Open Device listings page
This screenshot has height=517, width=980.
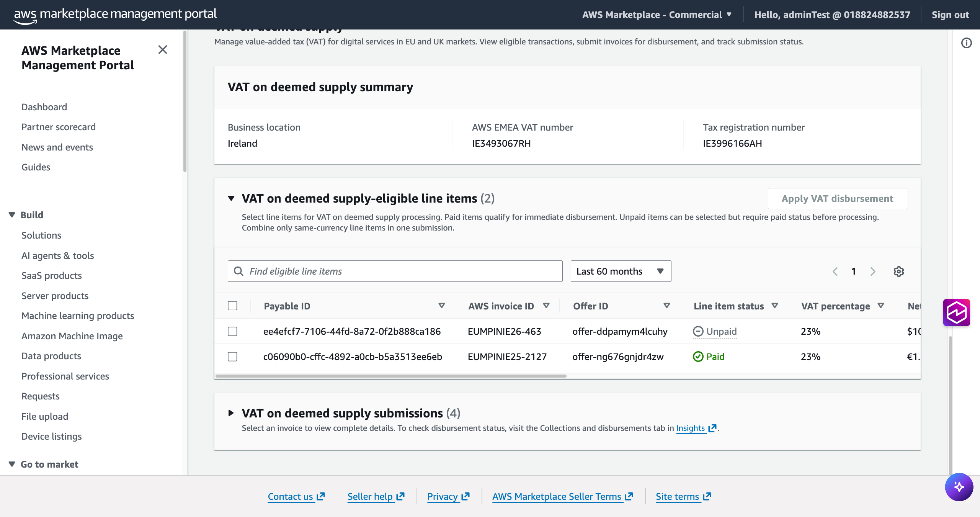click(x=52, y=436)
